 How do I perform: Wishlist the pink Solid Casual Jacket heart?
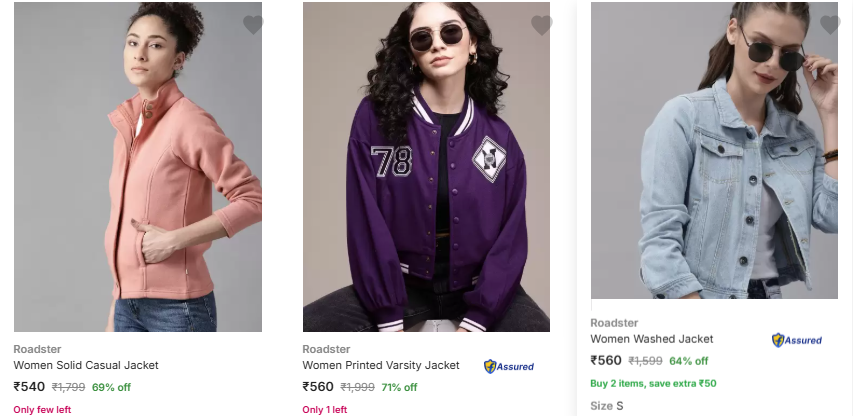point(253,25)
